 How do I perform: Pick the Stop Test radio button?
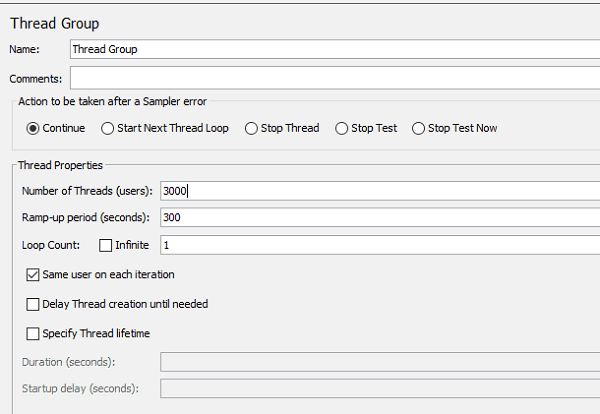[341, 128]
